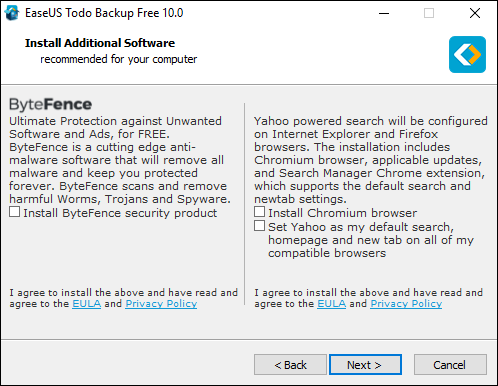Screen dimensions: 498x386
Task: Enable Install ByteFence security product checkbox
Action: pos(15,212)
